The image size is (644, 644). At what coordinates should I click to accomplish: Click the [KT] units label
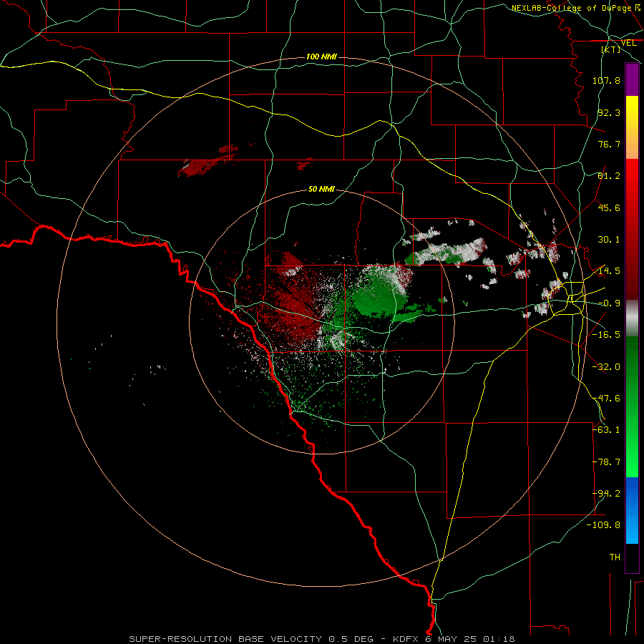coord(611,49)
